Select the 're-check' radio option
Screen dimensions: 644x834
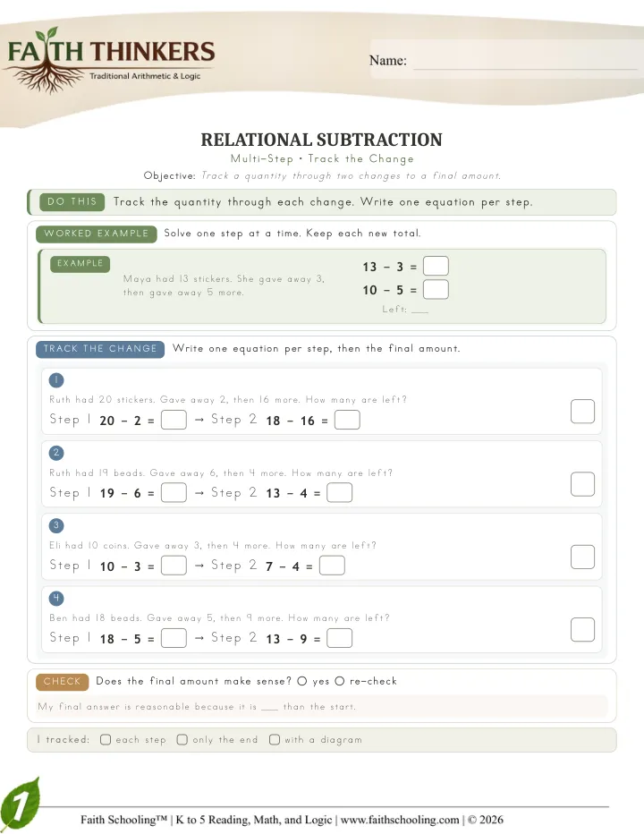(x=340, y=681)
